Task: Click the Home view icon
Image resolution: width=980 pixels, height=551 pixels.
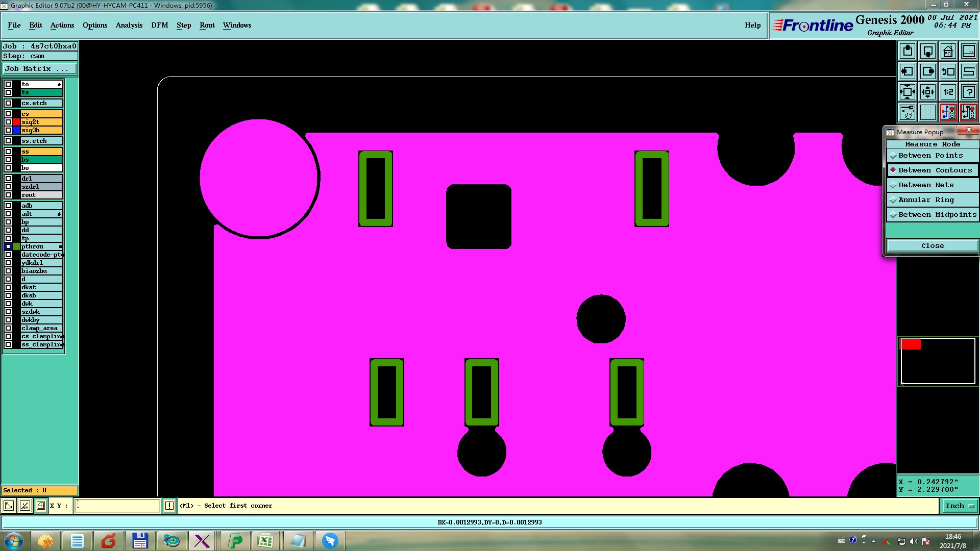Action: click(x=948, y=51)
